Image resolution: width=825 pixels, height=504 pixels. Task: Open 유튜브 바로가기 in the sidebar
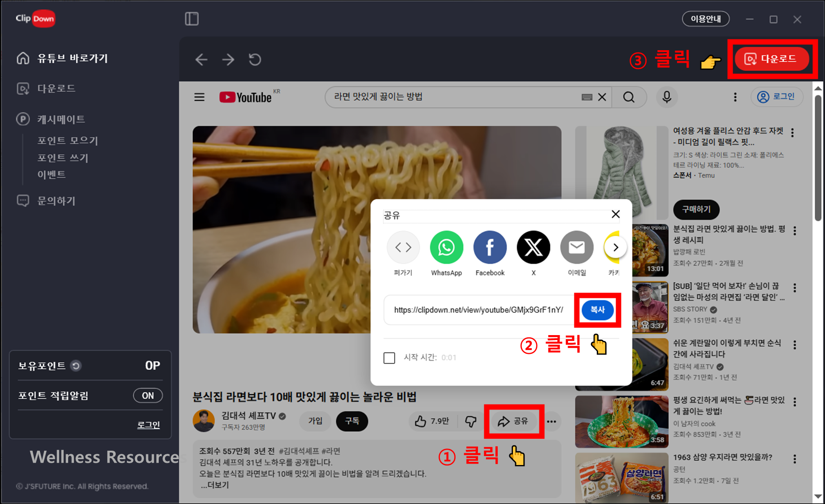click(63, 58)
